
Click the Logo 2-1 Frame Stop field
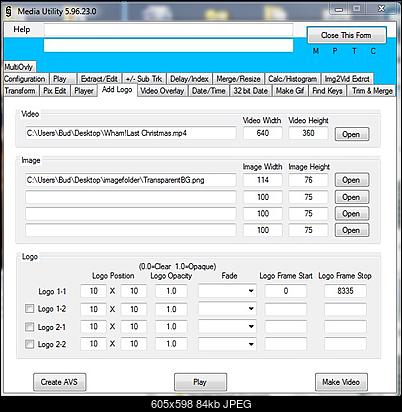(x=345, y=327)
